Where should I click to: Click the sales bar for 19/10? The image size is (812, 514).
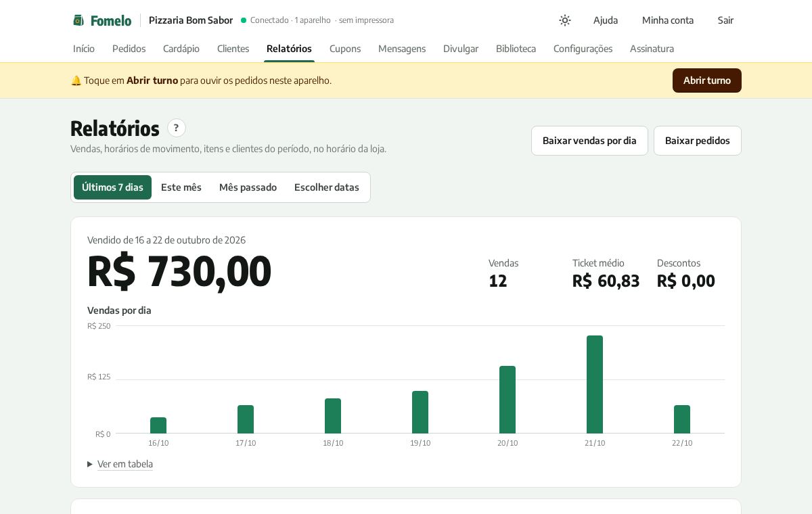pyautogui.click(x=420, y=412)
